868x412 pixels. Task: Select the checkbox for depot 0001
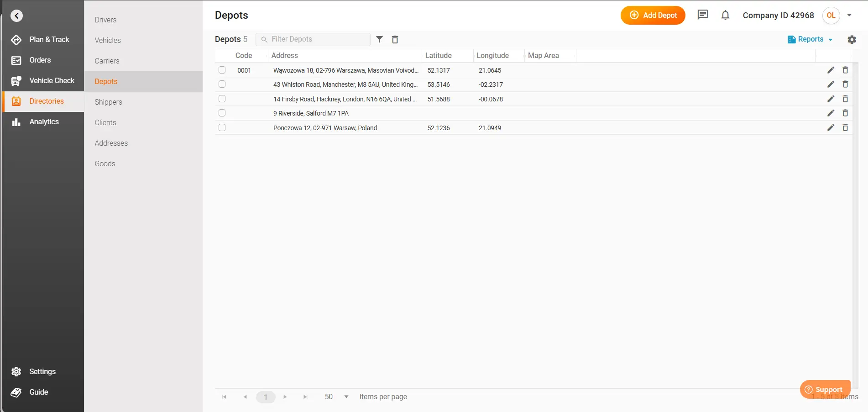tap(222, 70)
